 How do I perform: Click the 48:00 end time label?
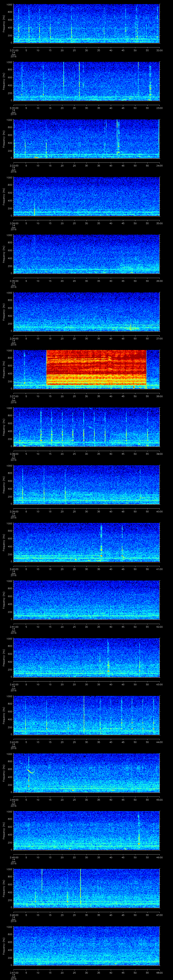click(x=159, y=972)
